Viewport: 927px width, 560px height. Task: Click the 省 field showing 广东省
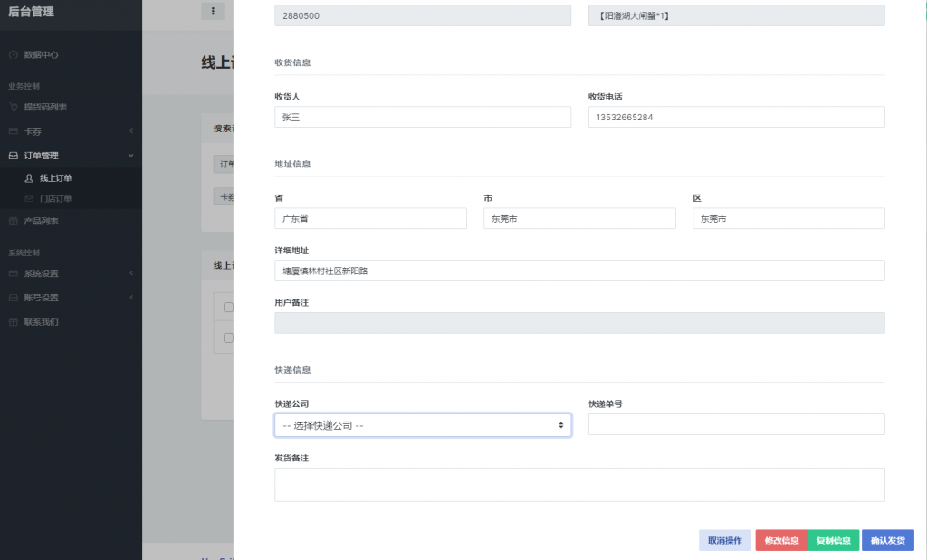pos(370,219)
